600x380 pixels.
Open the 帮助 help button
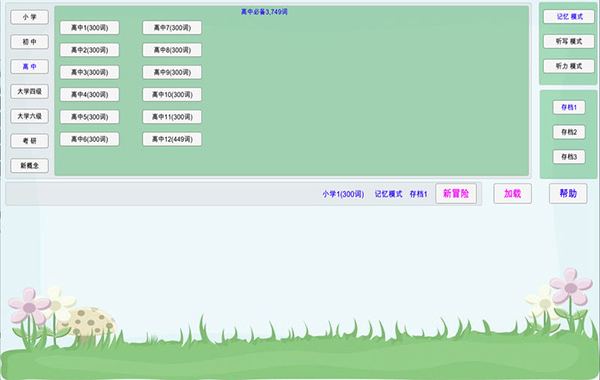568,194
